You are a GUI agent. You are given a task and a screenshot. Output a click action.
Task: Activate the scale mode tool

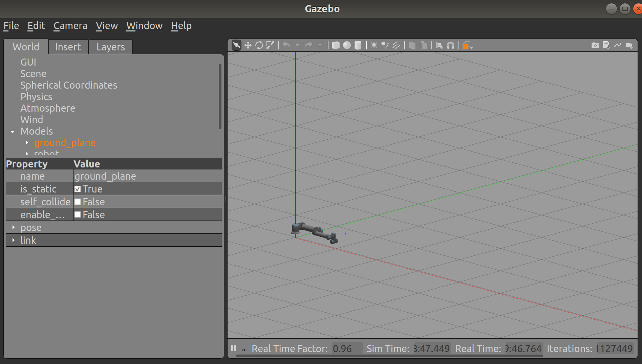[271, 45]
